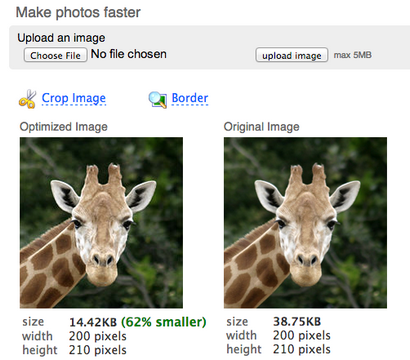Viewport: 410px width, 360px height.
Task: Click the Upload an image label
Action: pos(61,38)
